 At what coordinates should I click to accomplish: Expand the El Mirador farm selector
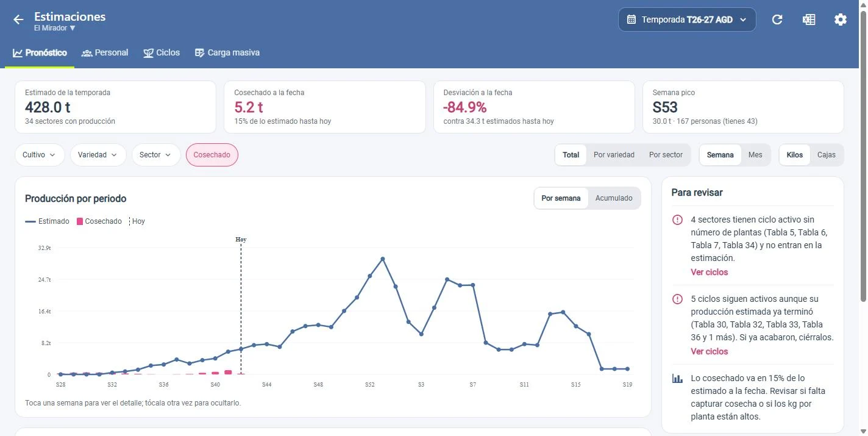pyautogui.click(x=55, y=28)
